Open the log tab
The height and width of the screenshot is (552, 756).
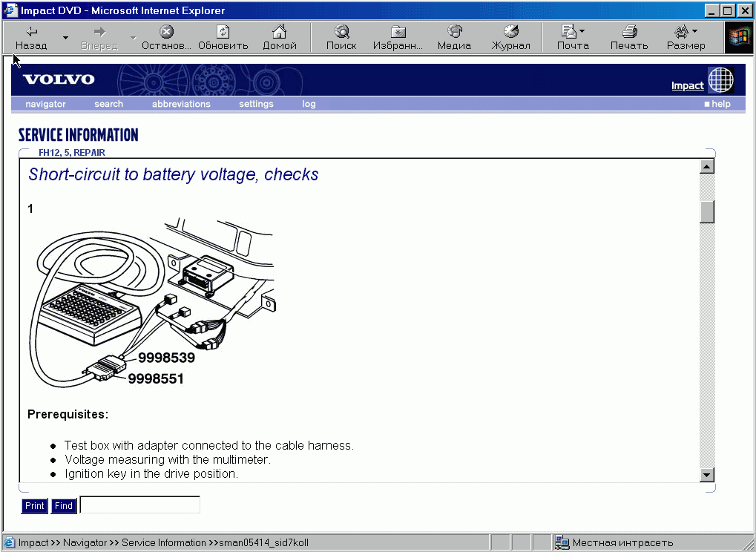pos(309,104)
